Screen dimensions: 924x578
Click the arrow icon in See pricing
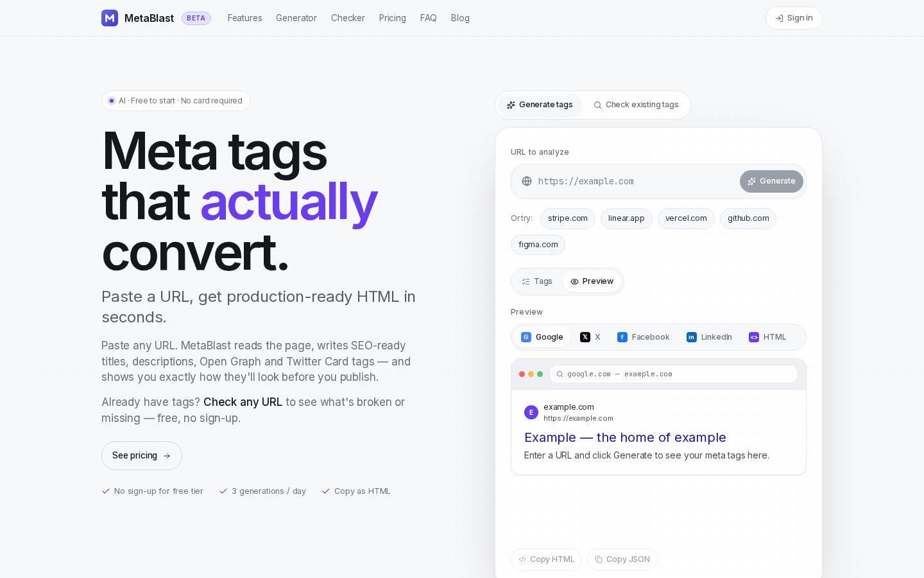tap(167, 456)
